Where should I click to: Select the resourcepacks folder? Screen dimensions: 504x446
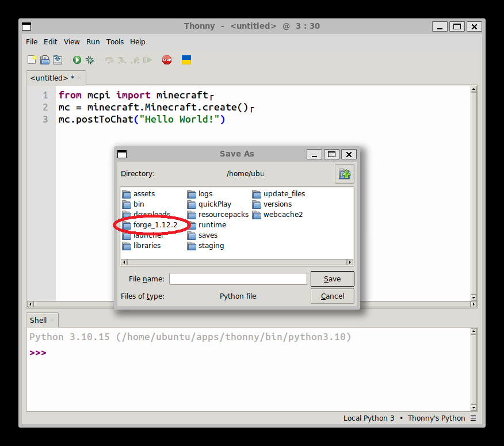(x=218, y=215)
